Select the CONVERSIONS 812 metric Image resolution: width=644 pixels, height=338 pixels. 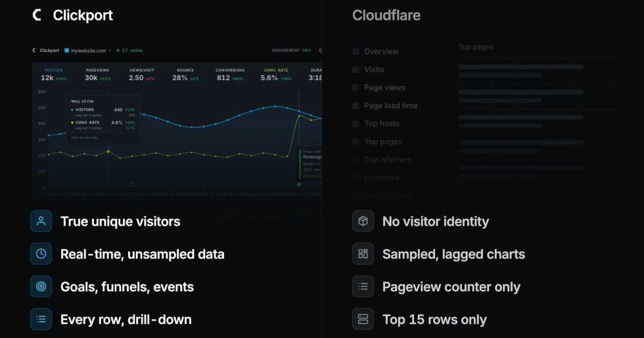tap(230, 75)
